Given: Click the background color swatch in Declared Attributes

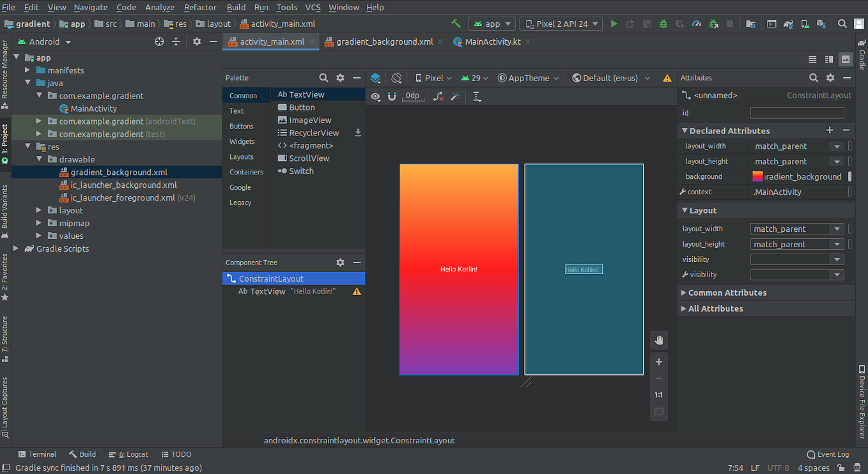Looking at the screenshot, I should click(758, 176).
